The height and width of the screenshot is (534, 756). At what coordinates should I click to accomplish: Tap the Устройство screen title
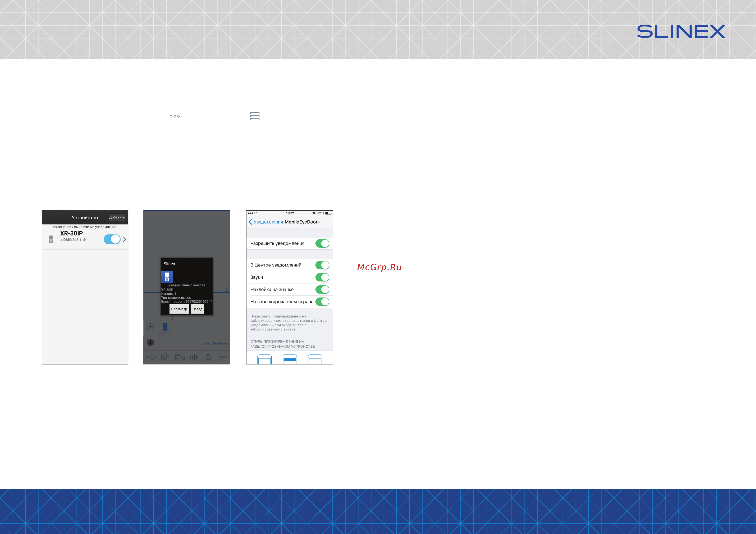pyautogui.click(x=85, y=218)
